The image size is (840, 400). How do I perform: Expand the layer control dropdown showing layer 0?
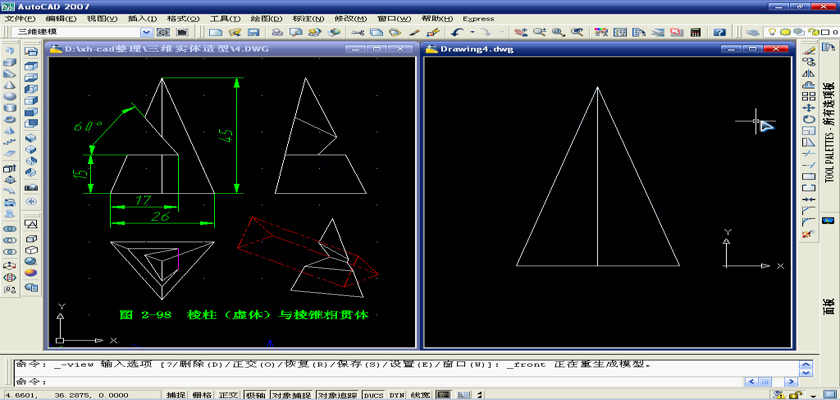801,32
